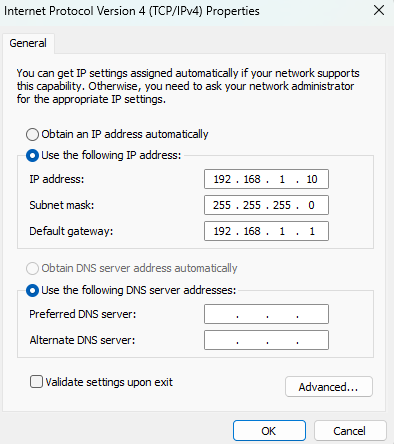This screenshot has height=444, width=394.
Task: Click the Preferred DNS server last octet
Action: click(312, 314)
